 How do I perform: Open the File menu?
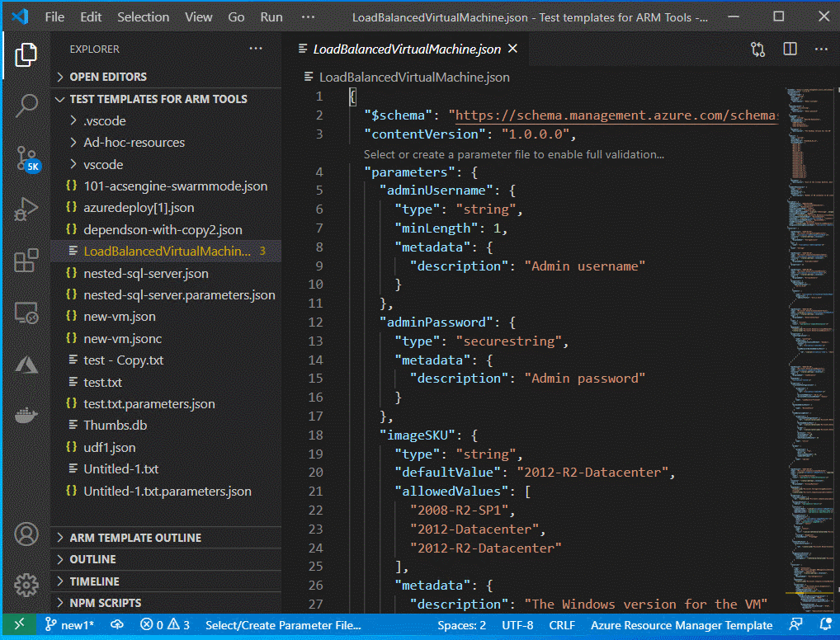tap(54, 17)
